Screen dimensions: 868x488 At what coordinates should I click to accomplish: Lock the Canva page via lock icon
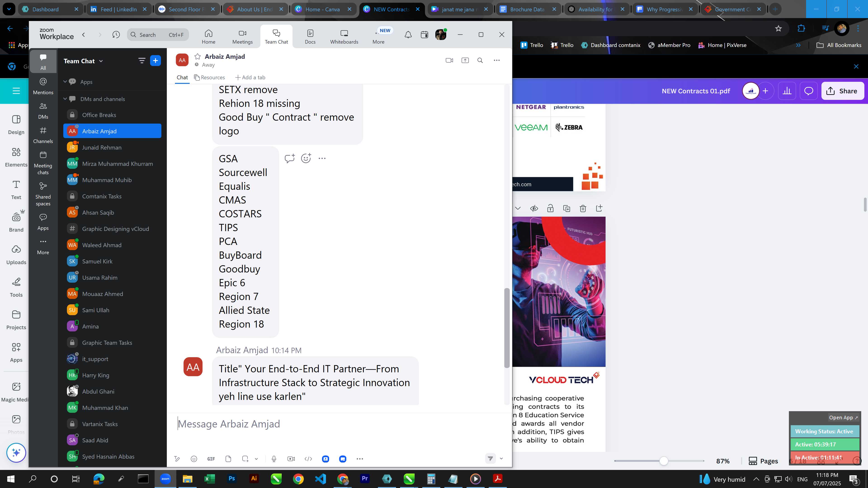[x=550, y=209]
